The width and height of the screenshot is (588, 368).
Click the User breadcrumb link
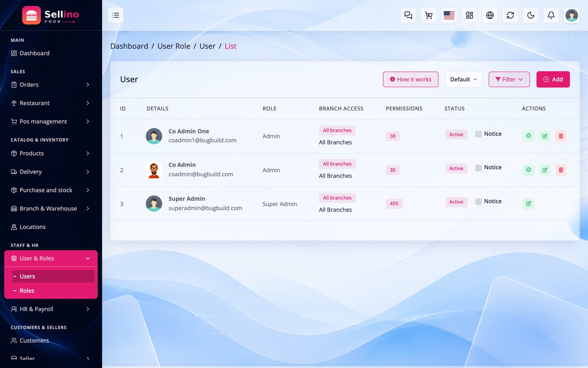207,46
